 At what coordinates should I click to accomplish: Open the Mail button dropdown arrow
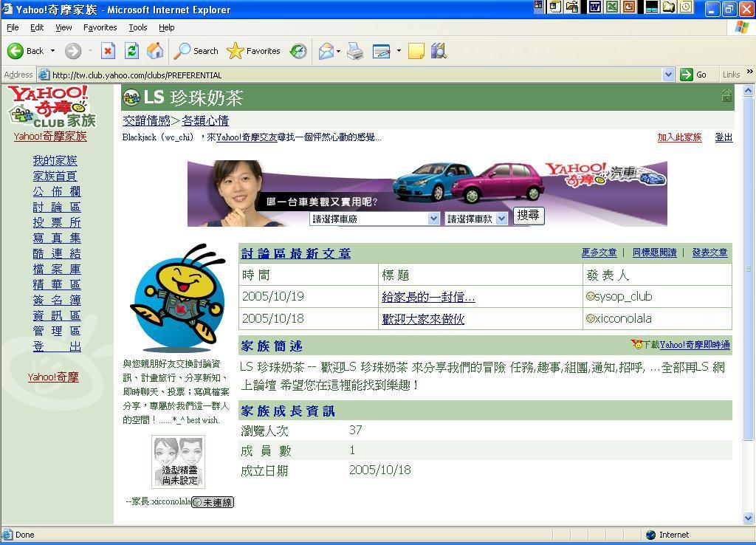(338, 51)
